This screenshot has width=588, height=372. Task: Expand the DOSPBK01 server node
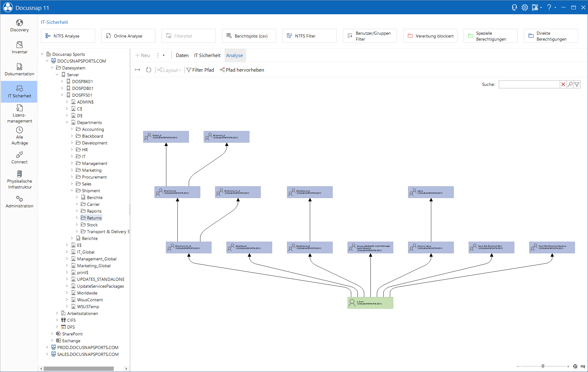[x=62, y=82]
